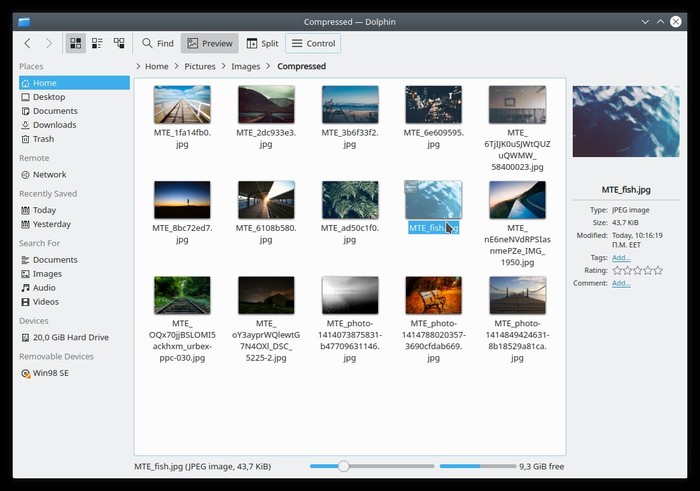
Task: Add tags via the Tags Add link
Action: click(x=621, y=258)
